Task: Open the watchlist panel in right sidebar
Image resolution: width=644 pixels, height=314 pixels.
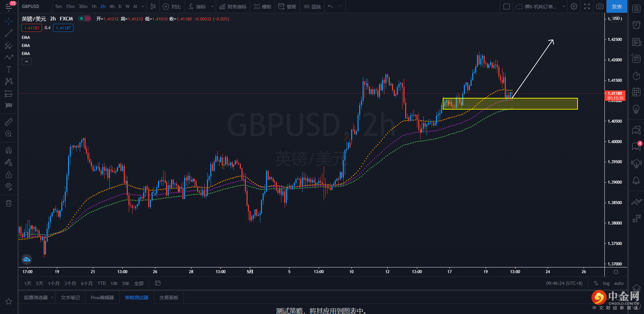Action: [636, 8]
